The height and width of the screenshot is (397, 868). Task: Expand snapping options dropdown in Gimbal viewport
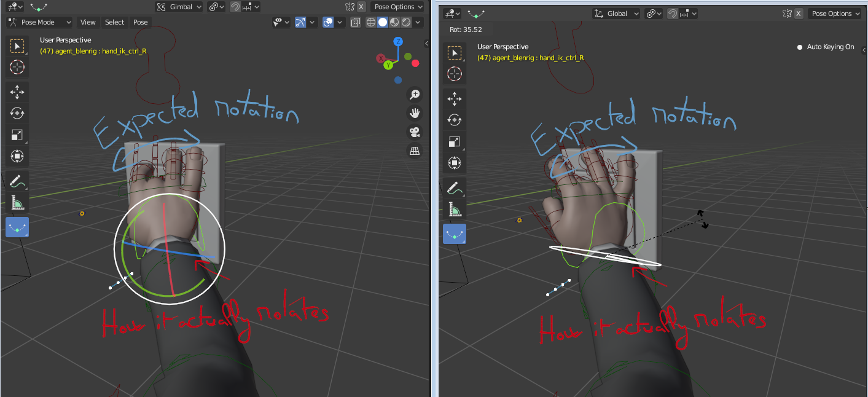(x=251, y=7)
